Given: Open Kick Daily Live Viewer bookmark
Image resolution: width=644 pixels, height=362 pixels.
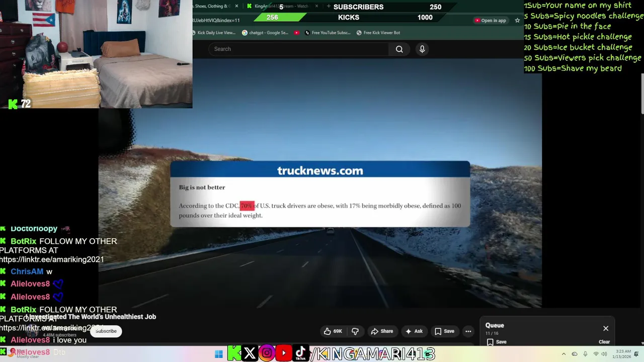Looking at the screenshot, I should click(x=213, y=33).
